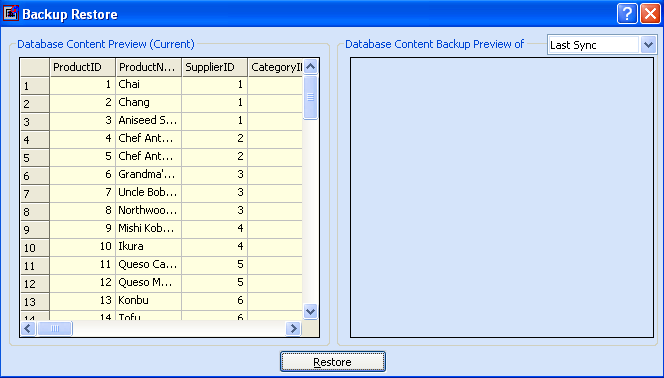Select row header number 2

[x=35, y=103]
